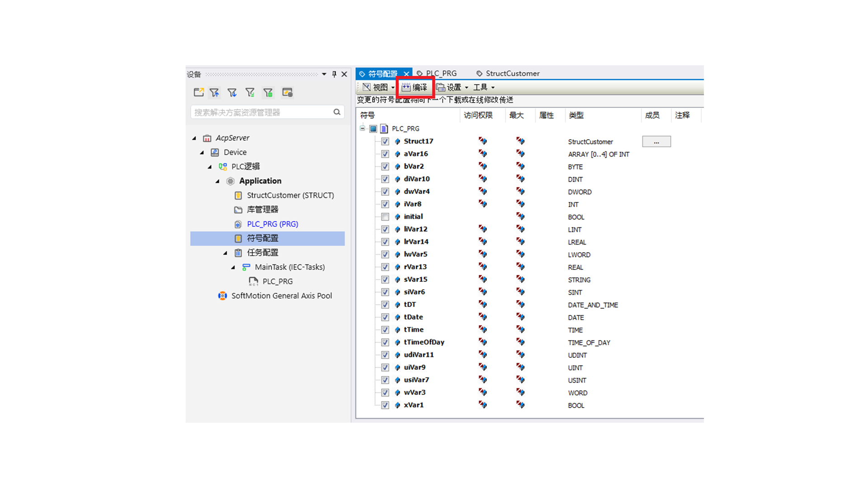Click the search magnifier icon
868x488 pixels.
tap(337, 112)
